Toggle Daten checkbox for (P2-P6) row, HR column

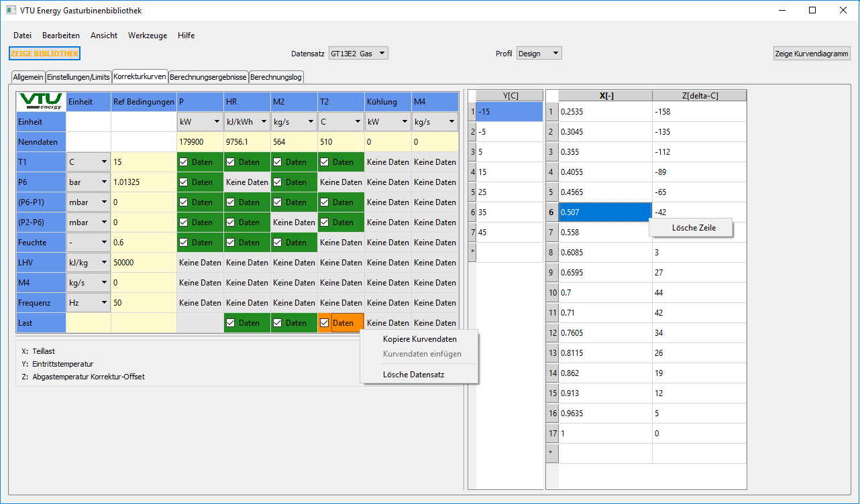click(231, 223)
